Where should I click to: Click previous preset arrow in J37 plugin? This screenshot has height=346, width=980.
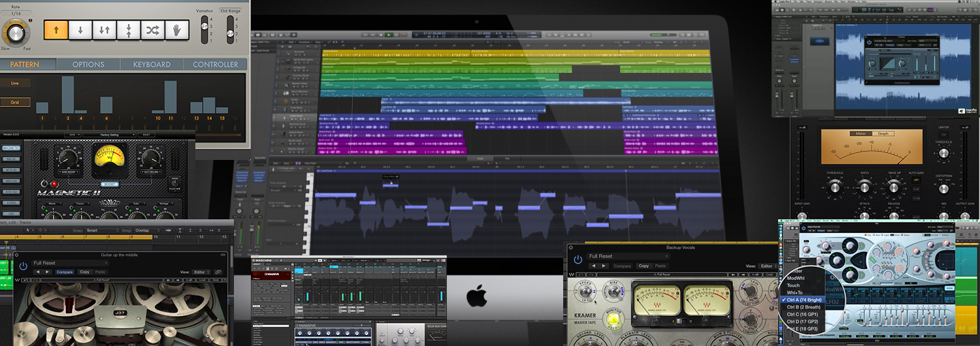[38, 272]
